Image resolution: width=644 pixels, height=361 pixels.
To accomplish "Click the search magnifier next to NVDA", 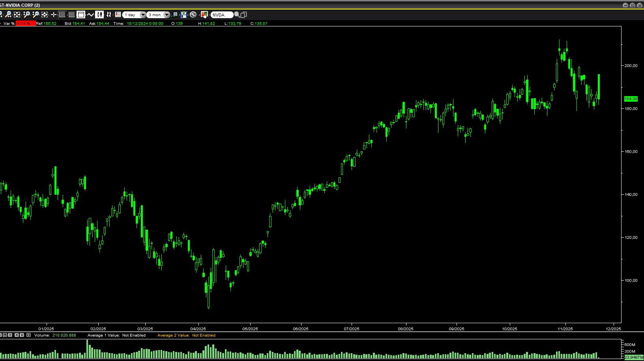I will click(237, 15).
